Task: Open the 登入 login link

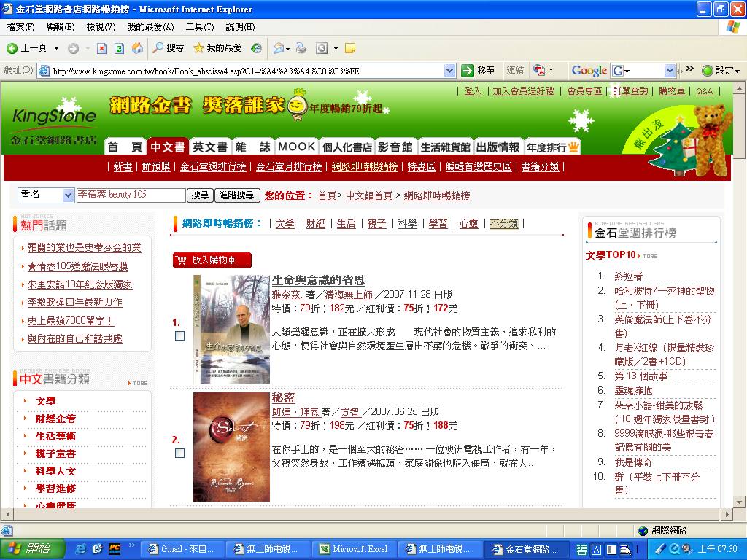Action: [473, 91]
